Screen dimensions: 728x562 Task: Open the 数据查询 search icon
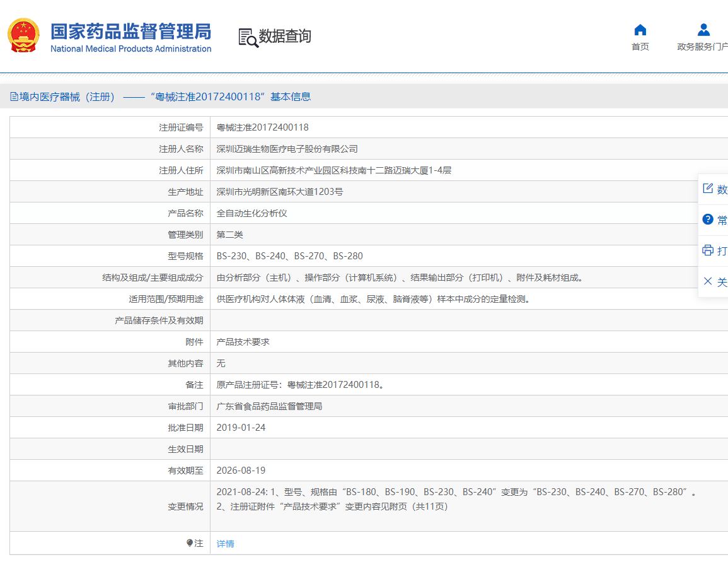(248, 38)
